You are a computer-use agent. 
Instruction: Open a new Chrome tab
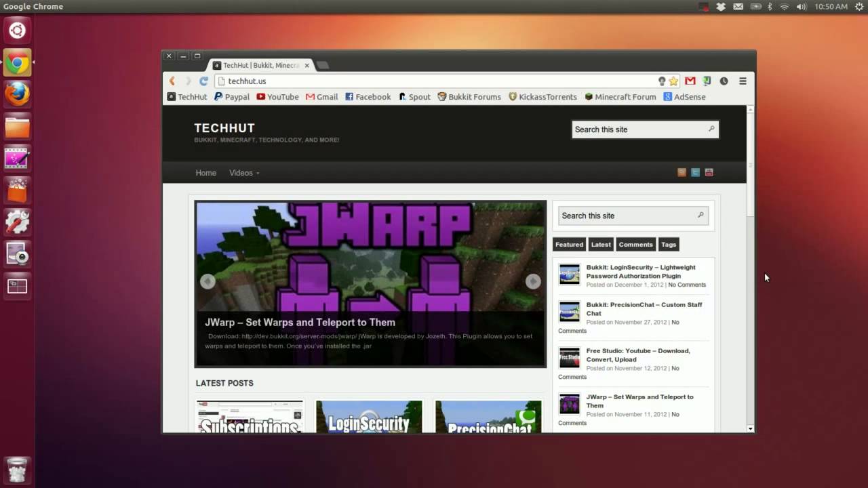coord(323,65)
